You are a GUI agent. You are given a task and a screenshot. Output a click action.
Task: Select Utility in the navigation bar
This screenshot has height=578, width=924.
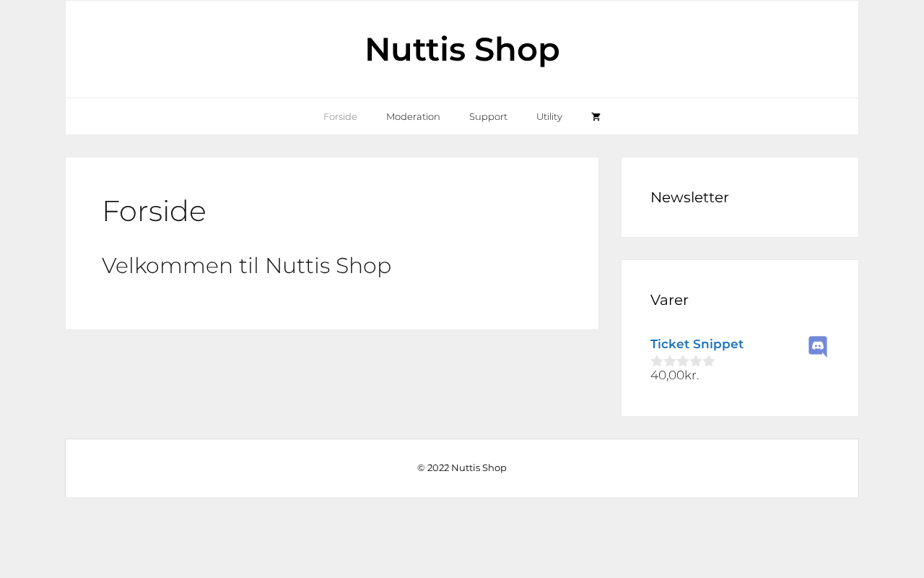[549, 117]
